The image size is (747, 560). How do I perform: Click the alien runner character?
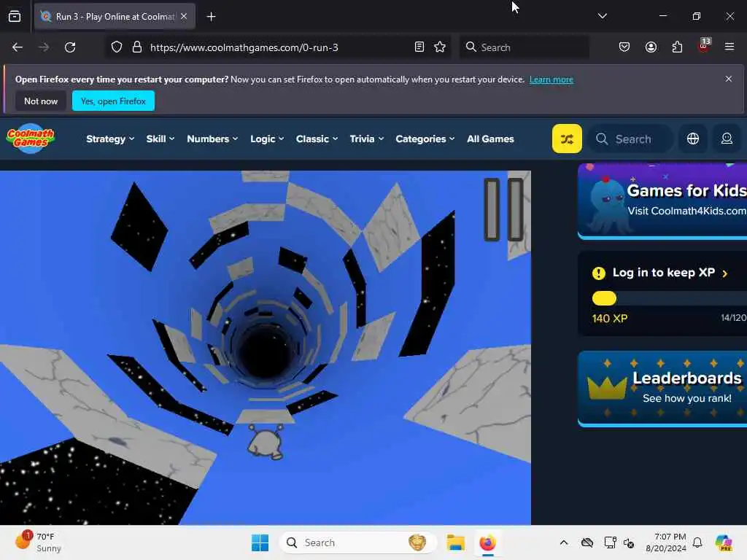[266, 441]
